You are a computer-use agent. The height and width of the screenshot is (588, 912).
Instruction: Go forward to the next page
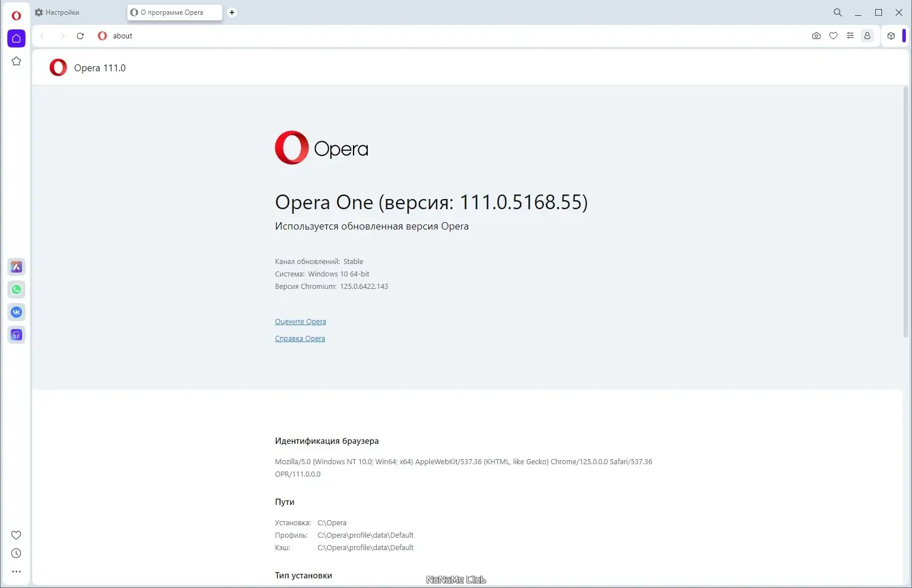click(62, 36)
